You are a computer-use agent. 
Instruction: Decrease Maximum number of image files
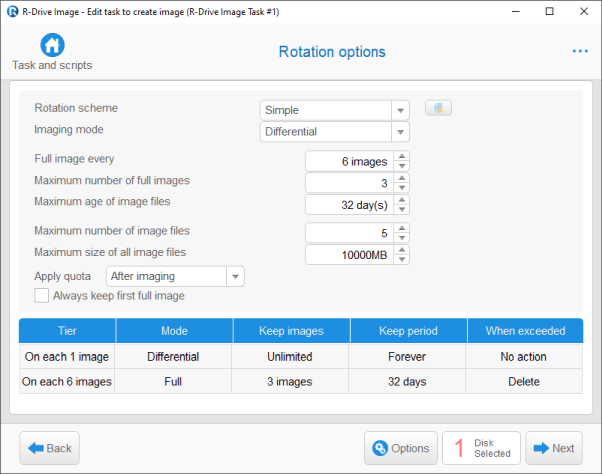pos(402,238)
